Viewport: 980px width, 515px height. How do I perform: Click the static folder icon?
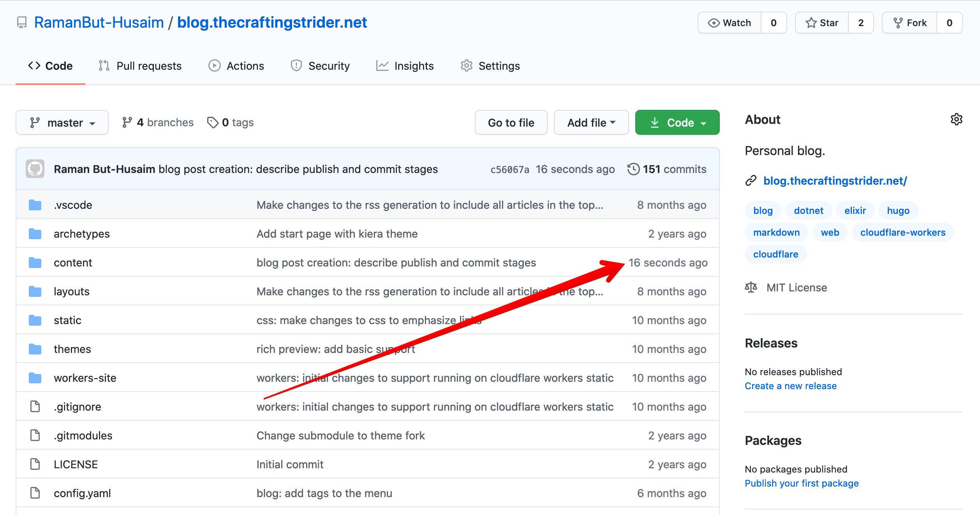tap(35, 320)
